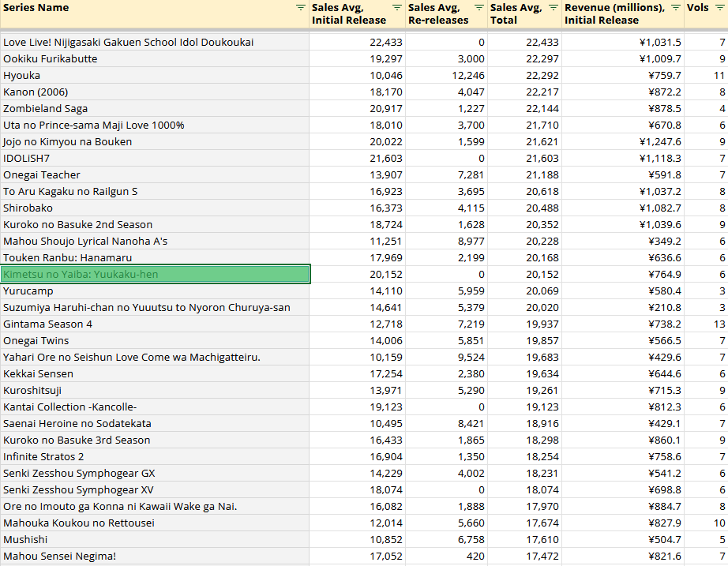Select Senki Zesshou Symphogear GX cell

point(155,473)
